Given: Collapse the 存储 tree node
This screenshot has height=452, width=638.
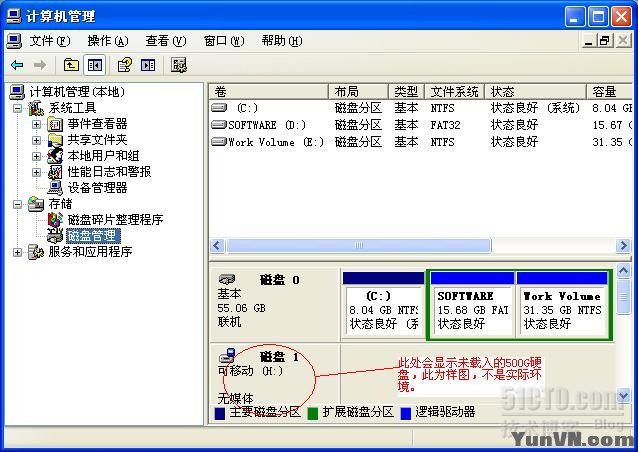Looking at the screenshot, I should 17,204.
